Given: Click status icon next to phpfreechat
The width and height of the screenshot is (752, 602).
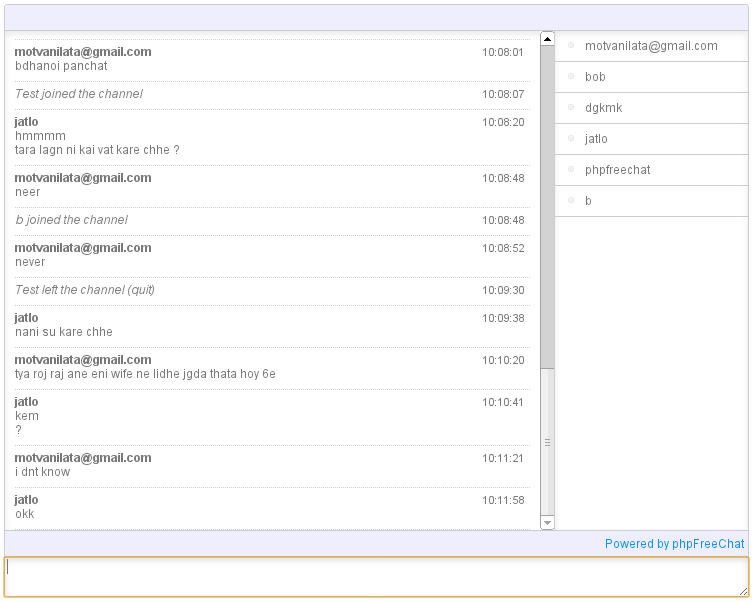Looking at the screenshot, I should [571, 169].
